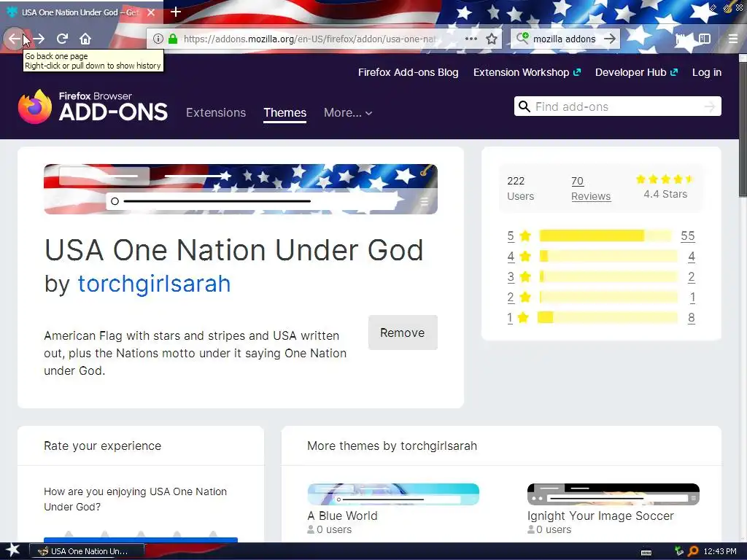Click the mozilla addons search box
Image resolution: width=747 pixels, height=560 pixels.
pos(565,39)
